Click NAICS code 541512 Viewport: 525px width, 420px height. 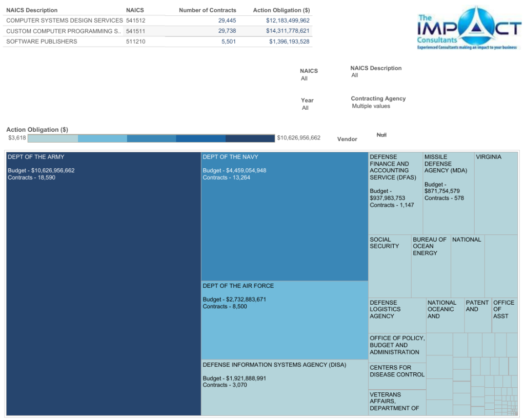(135, 21)
